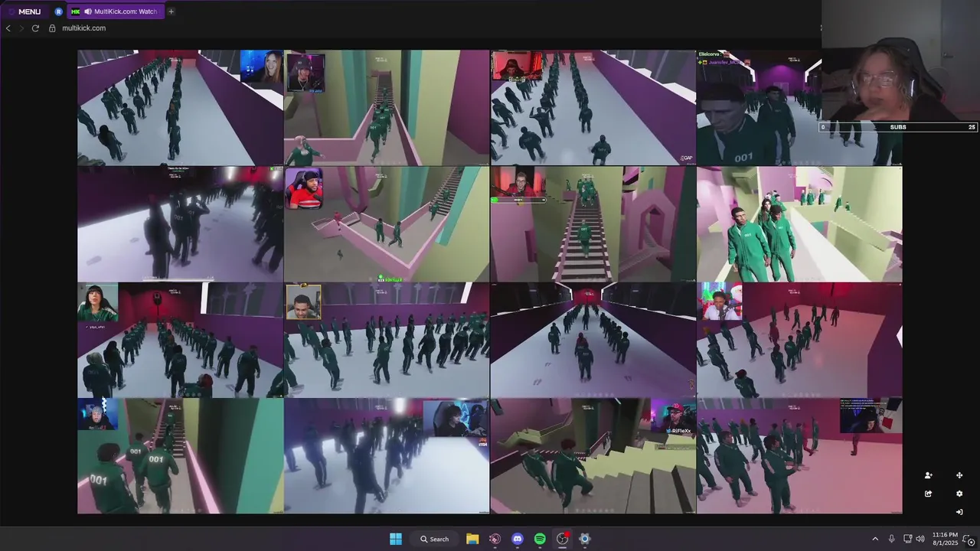Reload the multikick.com page

[35, 28]
